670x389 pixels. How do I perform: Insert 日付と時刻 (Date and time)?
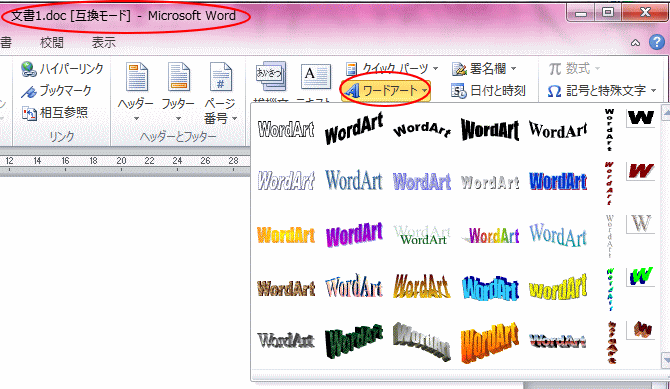tap(488, 91)
